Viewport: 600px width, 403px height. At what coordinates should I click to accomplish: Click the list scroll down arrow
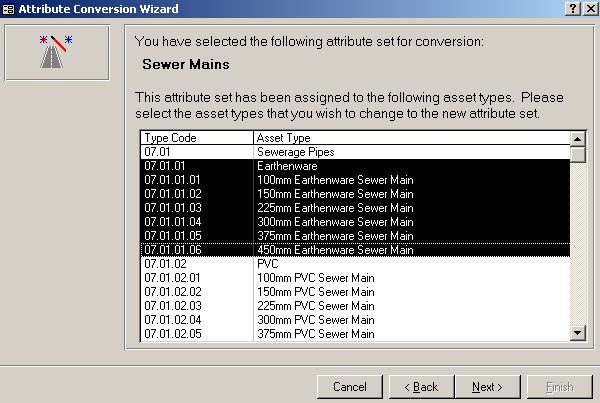(x=577, y=333)
